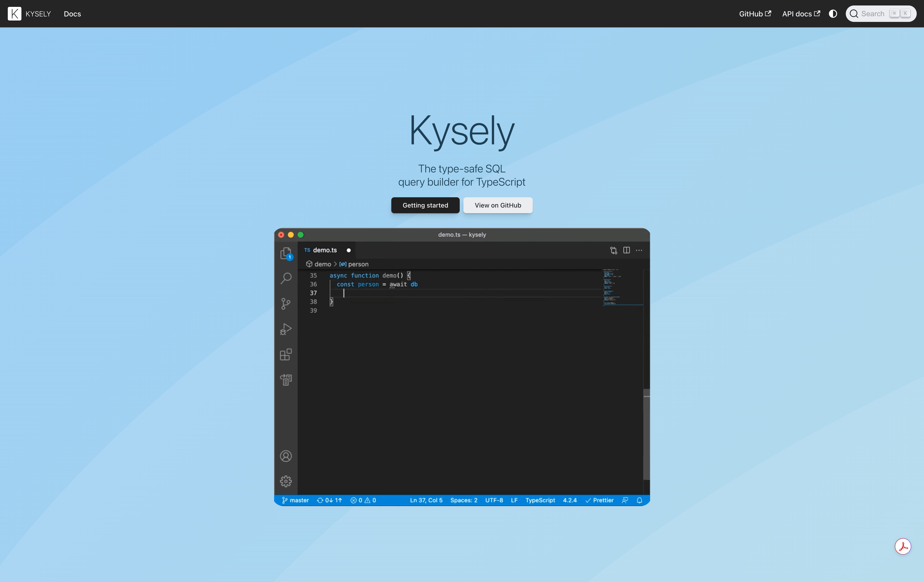Click the LF line ending status

click(514, 501)
